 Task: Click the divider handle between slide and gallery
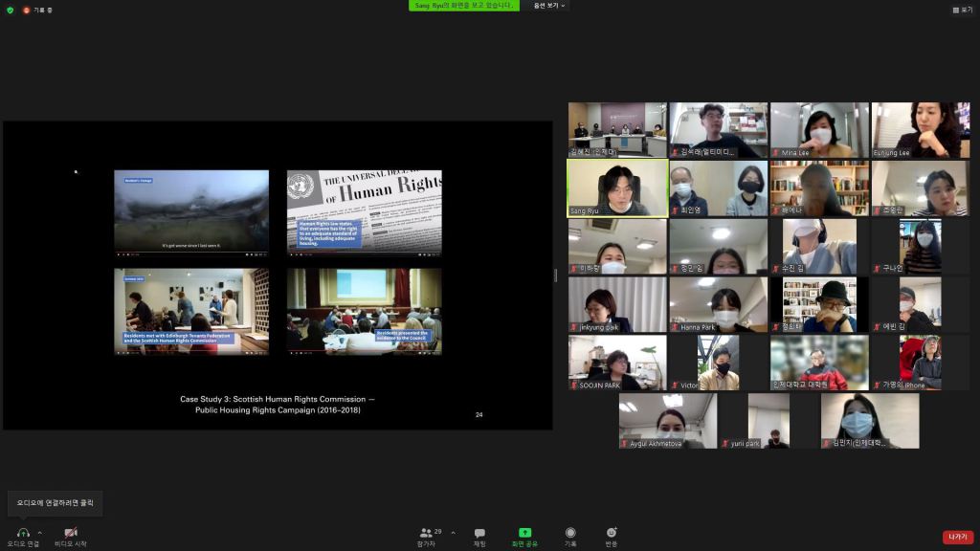(x=556, y=275)
